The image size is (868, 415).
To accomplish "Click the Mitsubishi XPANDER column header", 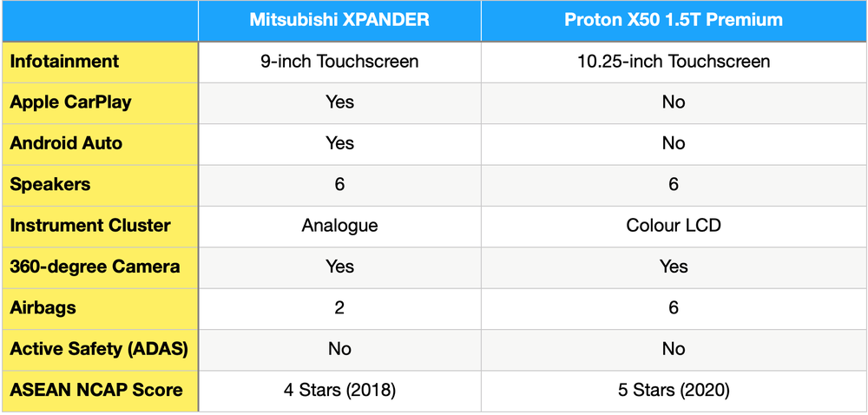I will 339,20.
